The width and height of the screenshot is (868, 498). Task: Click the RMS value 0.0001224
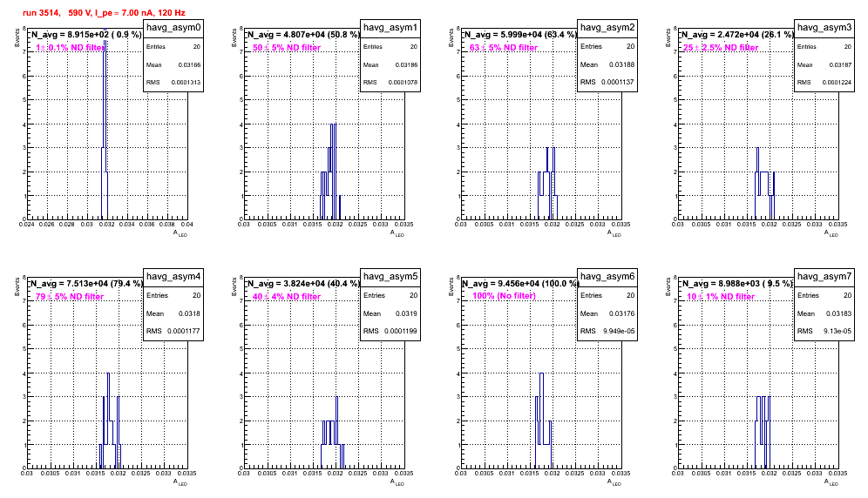[x=837, y=83]
